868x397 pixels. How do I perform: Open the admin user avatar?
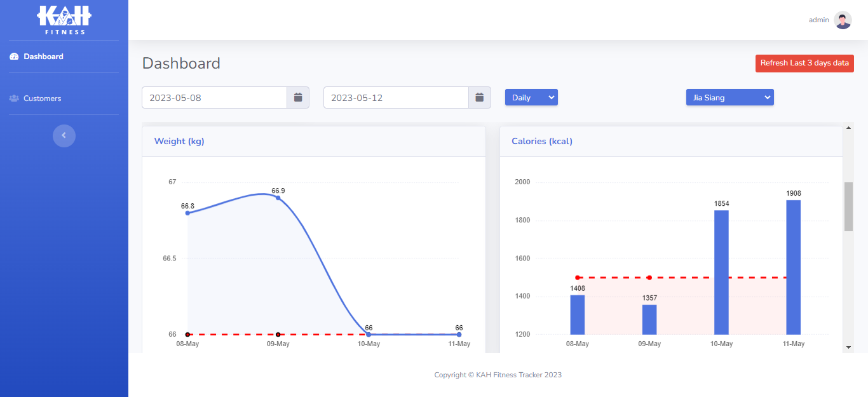[843, 20]
